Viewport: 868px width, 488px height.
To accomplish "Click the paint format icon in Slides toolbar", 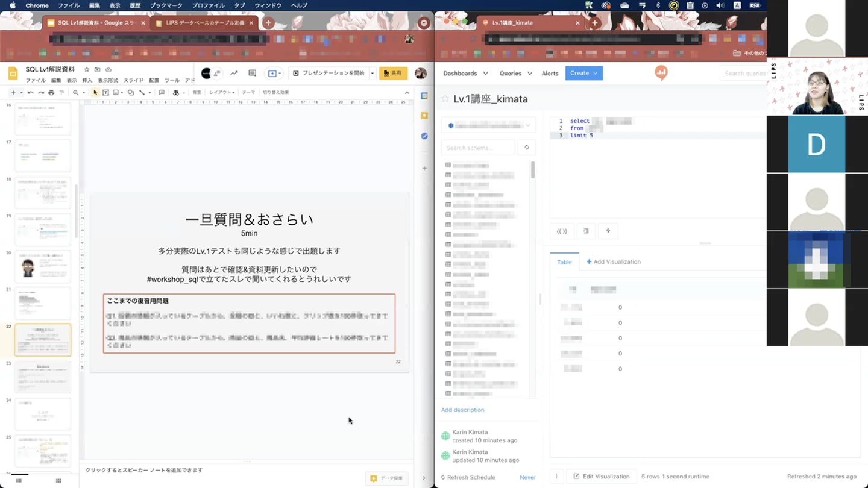I will click(61, 93).
